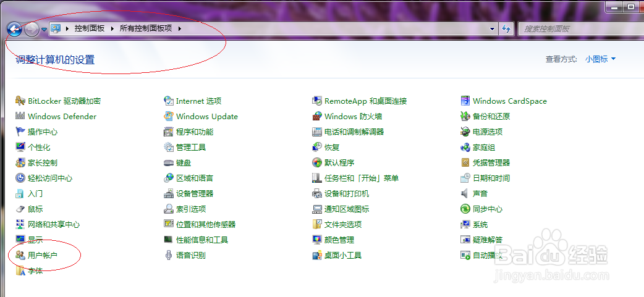Image resolution: width=644 pixels, height=297 pixels.
Task: Click the 字体 fonts folder icon
Action: click(20, 270)
